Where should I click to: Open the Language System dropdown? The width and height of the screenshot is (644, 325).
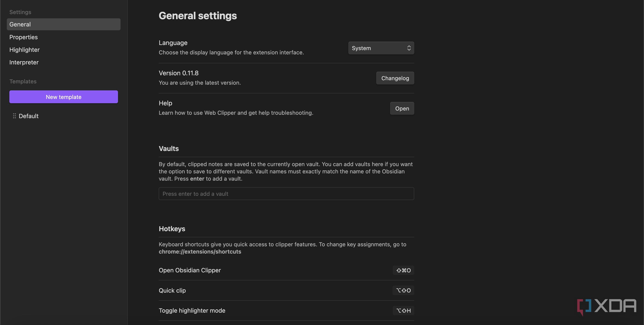(x=381, y=48)
